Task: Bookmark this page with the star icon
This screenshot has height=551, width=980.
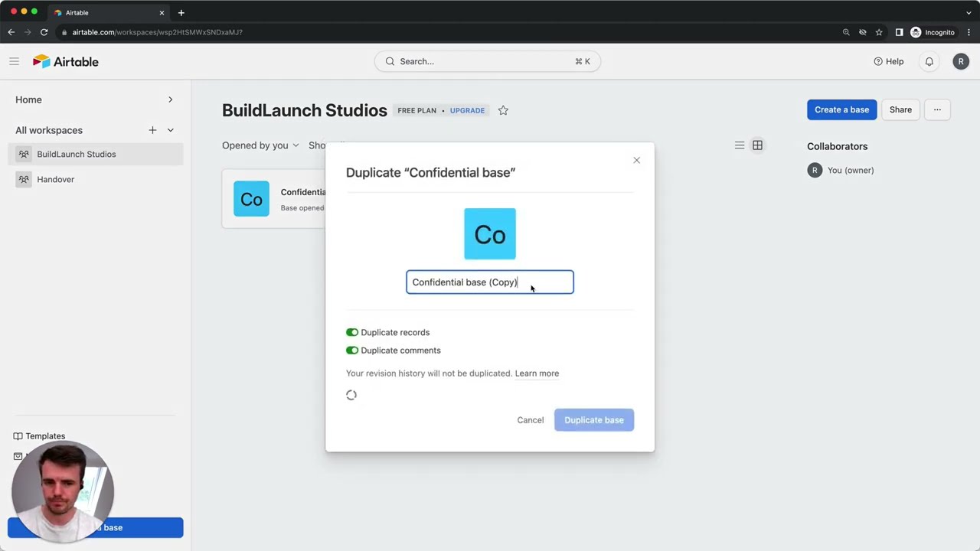Action: pyautogui.click(x=879, y=32)
